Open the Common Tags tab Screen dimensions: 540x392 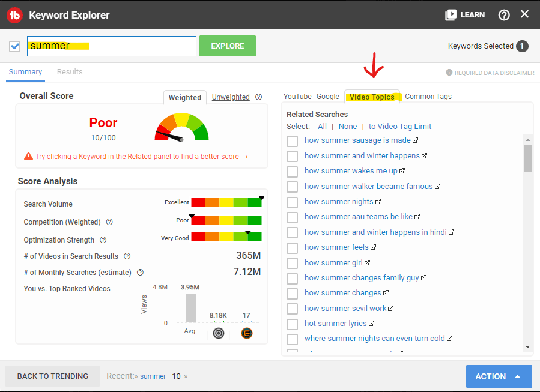tap(428, 97)
